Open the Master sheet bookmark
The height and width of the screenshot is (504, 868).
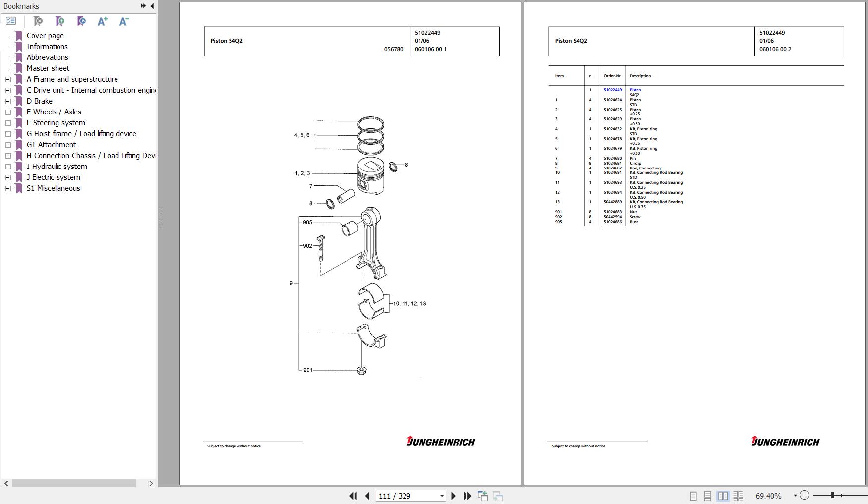[48, 68]
